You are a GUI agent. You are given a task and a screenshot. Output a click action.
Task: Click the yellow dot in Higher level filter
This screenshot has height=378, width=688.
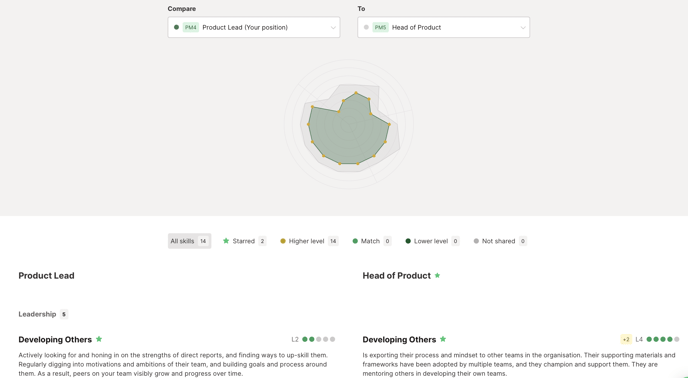[283, 241]
